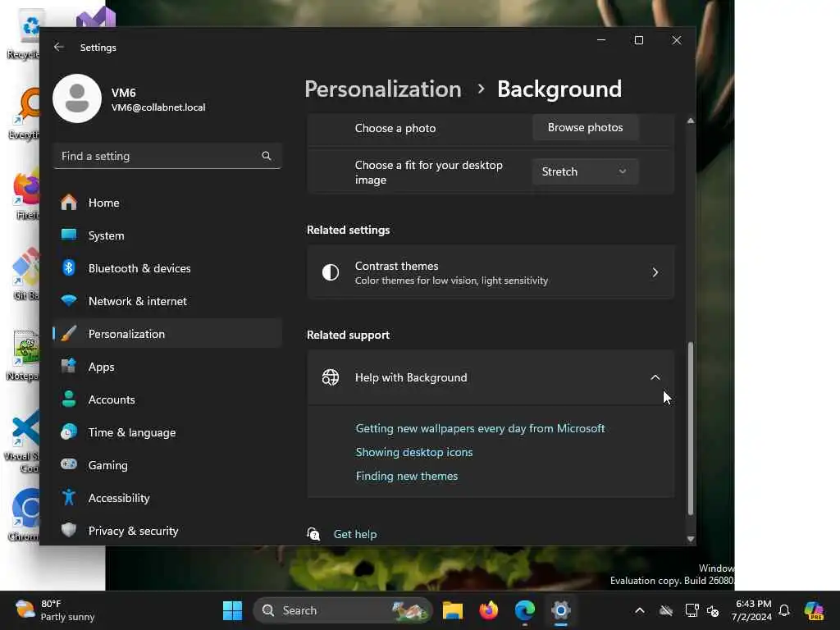840x630 pixels.
Task: Click the Find a setting search box
Action: tap(167, 156)
